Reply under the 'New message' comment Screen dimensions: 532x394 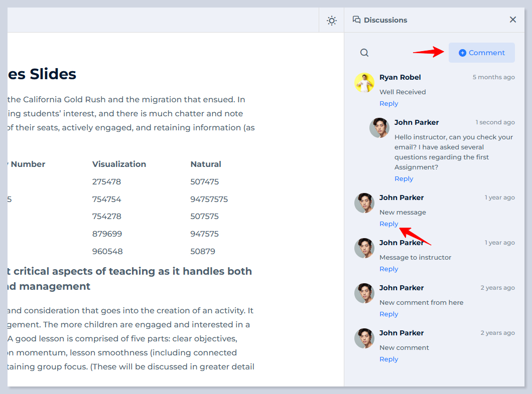point(389,224)
